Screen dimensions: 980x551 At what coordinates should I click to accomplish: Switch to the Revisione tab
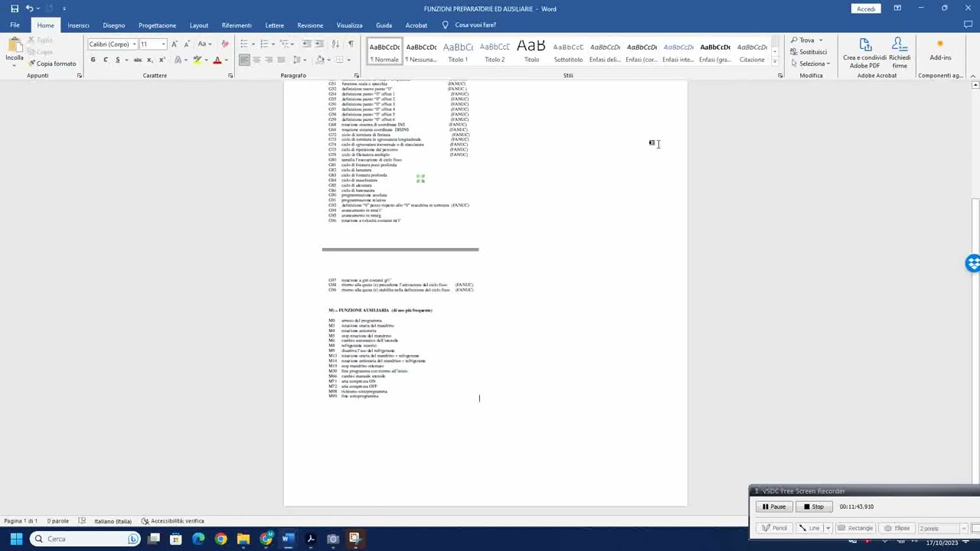(x=310, y=25)
